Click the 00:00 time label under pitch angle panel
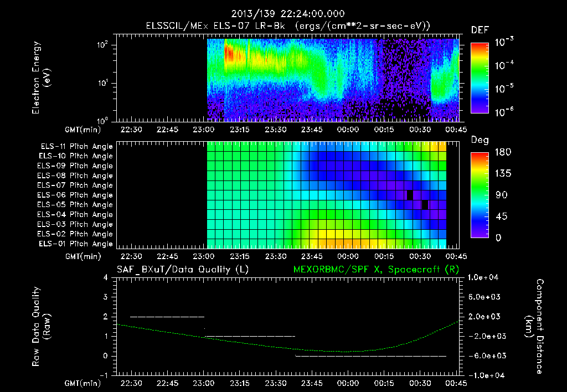The image size is (567, 392). (348, 256)
